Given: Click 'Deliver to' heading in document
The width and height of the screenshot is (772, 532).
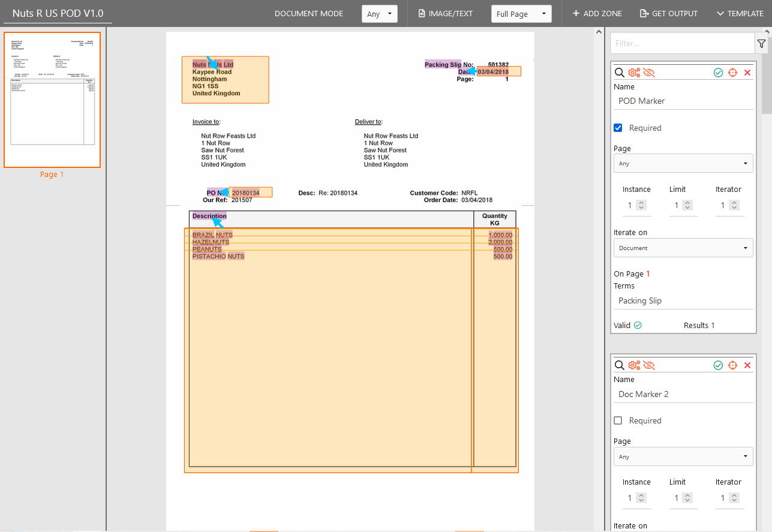Looking at the screenshot, I should coord(369,122).
